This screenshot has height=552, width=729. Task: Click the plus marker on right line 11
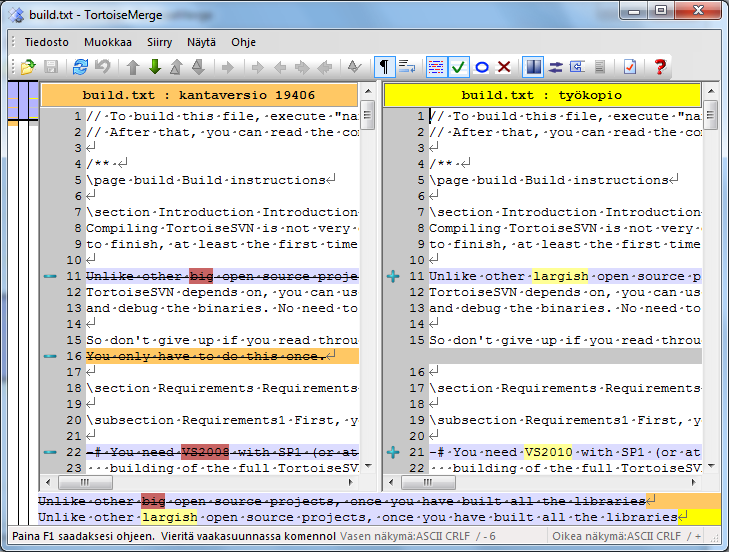(393, 276)
